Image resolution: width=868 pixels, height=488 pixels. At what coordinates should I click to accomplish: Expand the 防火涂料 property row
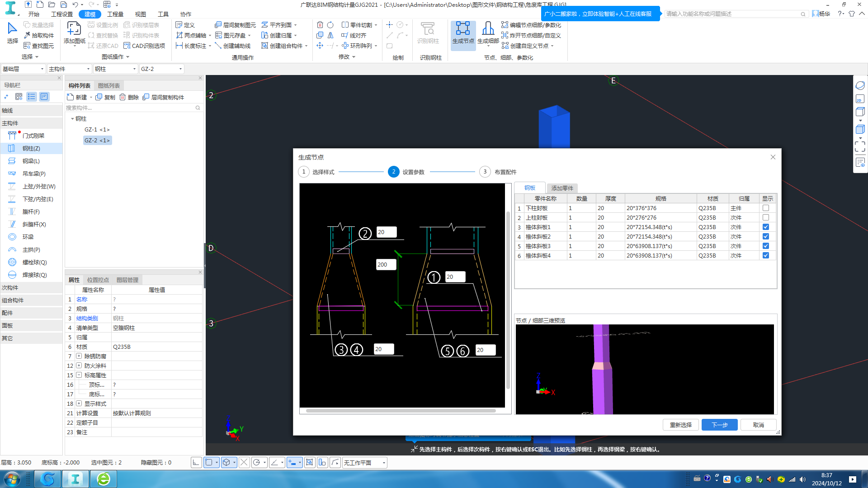(x=79, y=366)
